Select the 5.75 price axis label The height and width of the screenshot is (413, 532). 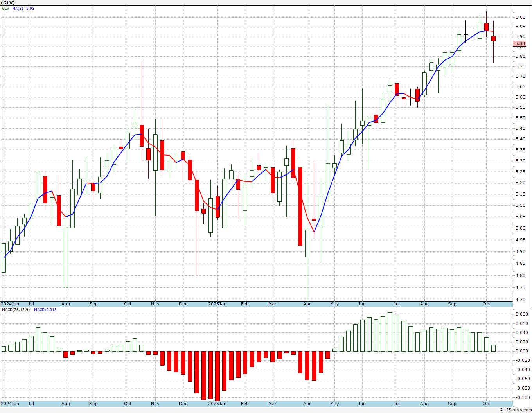[520, 66]
